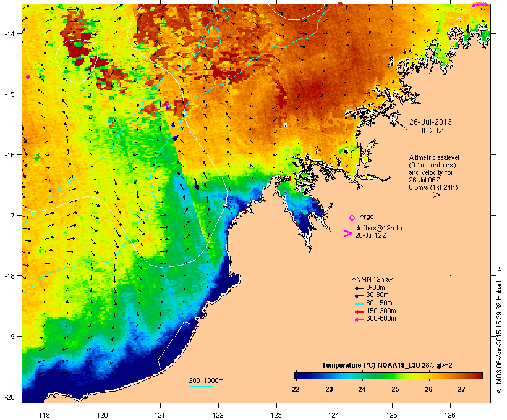Click the longitude axis label 125

pos(392,415)
